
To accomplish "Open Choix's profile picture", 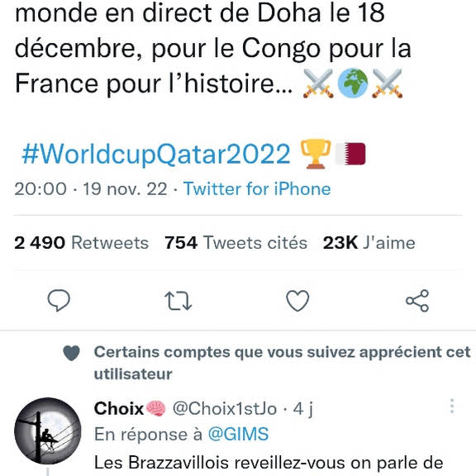I will pyautogui.click(x=48, y=431).
